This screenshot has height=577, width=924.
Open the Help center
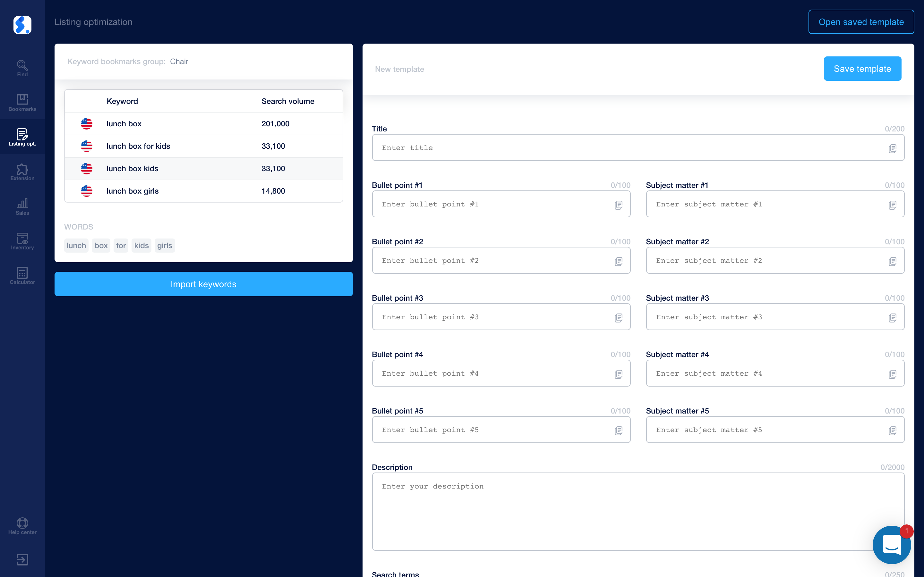coord(22,526)
